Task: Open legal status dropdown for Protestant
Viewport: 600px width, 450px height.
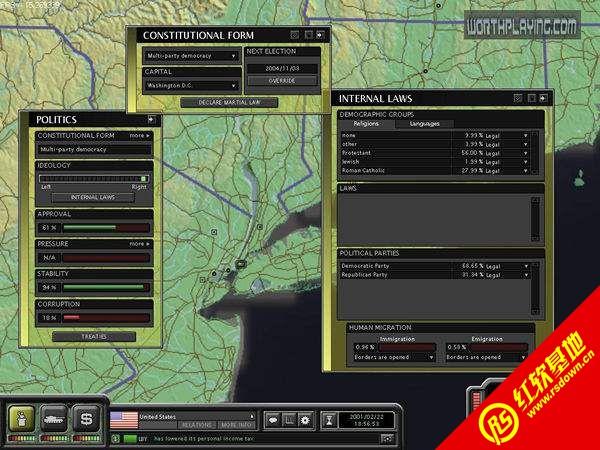Action: coord(526,153)
